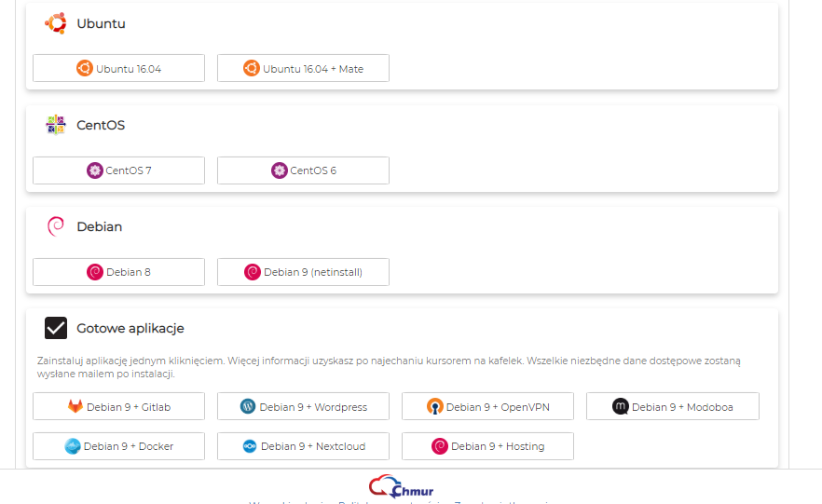Screen dimensions: 822x504
Task: Select the Ubuntu 16.04 system tile
Action: [x=118, y=68]
